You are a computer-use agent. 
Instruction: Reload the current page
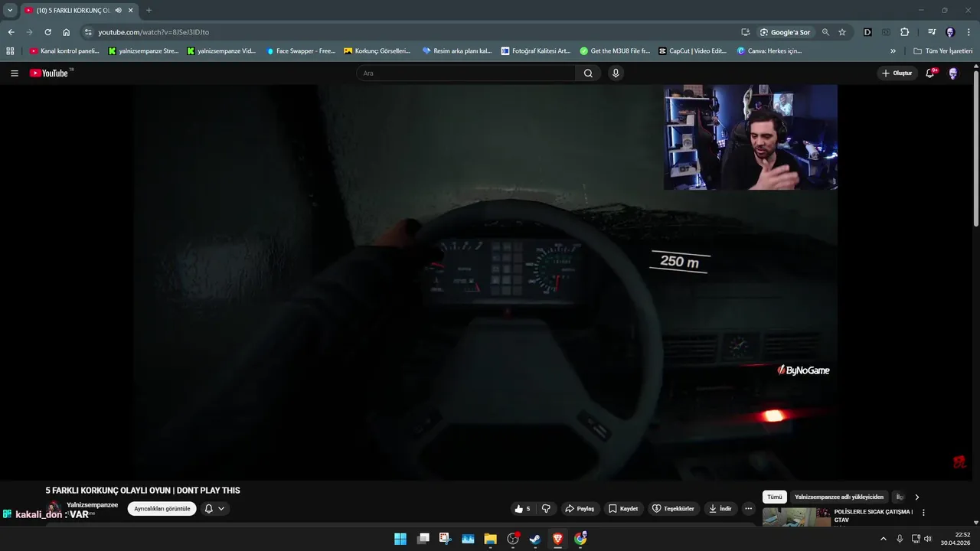pos(47,32)
